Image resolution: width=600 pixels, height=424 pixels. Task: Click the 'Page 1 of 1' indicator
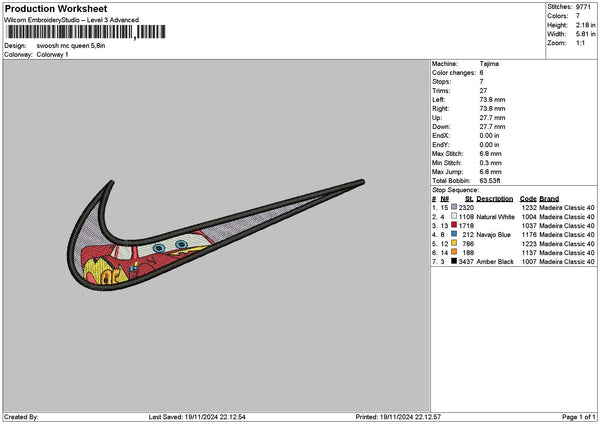point(579,417)
